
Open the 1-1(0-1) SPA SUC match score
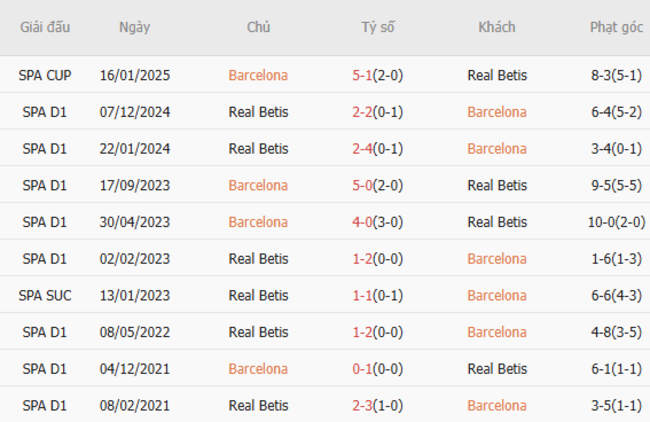click(378, 296)
